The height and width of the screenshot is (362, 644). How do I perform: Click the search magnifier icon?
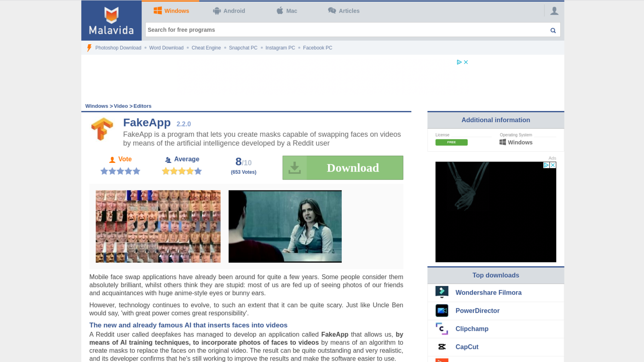[553, 31]
